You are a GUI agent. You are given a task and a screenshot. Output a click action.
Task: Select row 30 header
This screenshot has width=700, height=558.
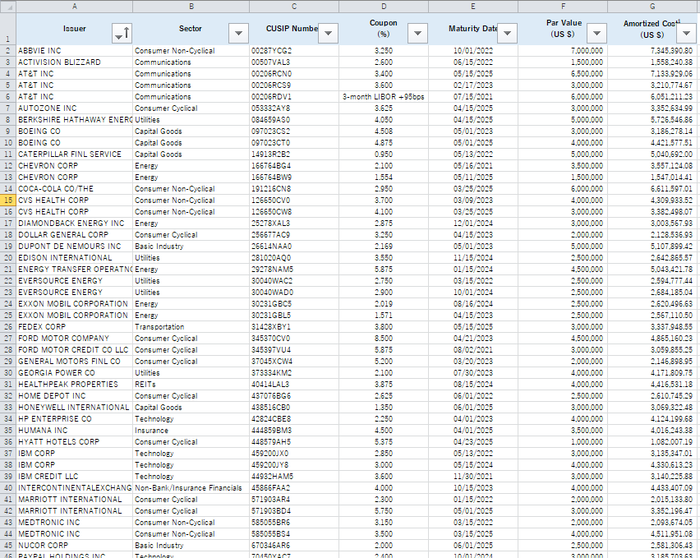coord(8,373)
